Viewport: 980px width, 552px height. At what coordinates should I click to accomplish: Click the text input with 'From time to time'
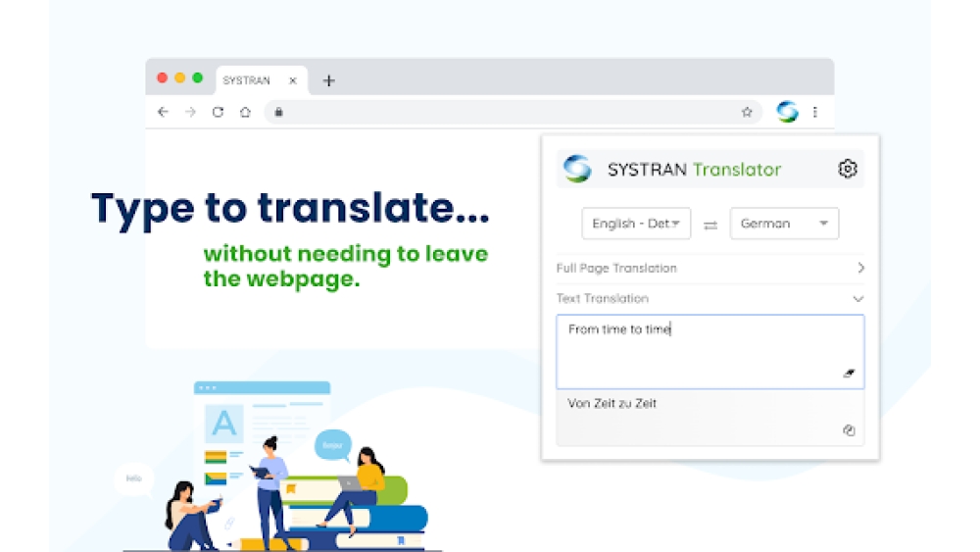710,351
